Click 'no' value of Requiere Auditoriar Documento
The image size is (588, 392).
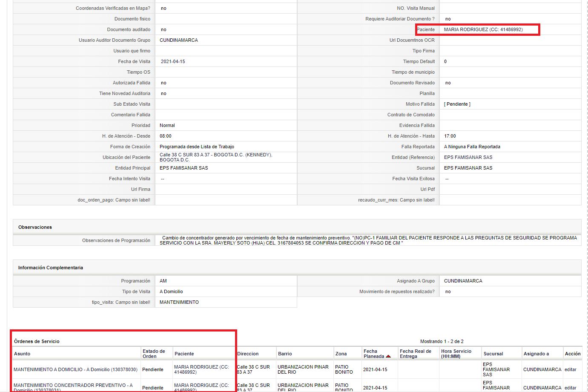[448, 19]
